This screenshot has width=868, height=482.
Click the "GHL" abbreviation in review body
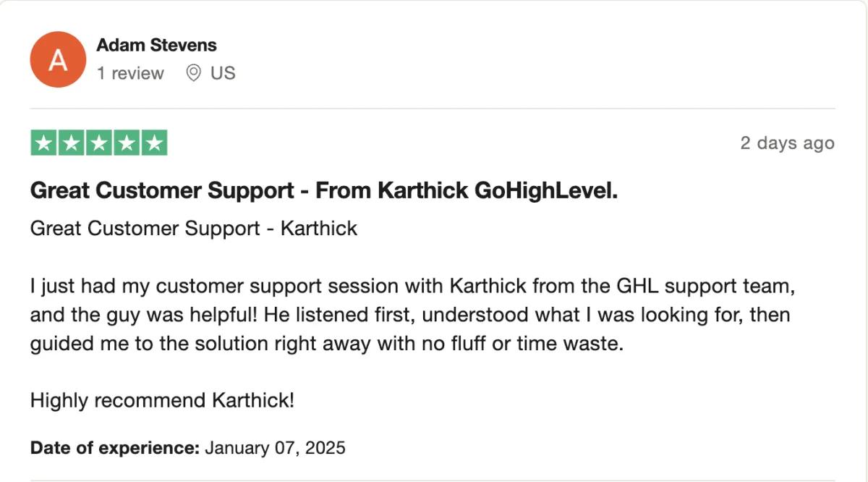[637, 286]
